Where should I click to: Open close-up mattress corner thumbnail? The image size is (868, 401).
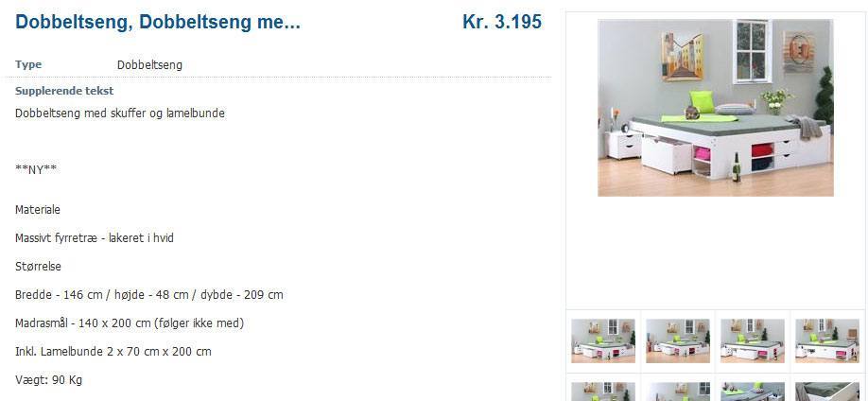pos(827,392)
